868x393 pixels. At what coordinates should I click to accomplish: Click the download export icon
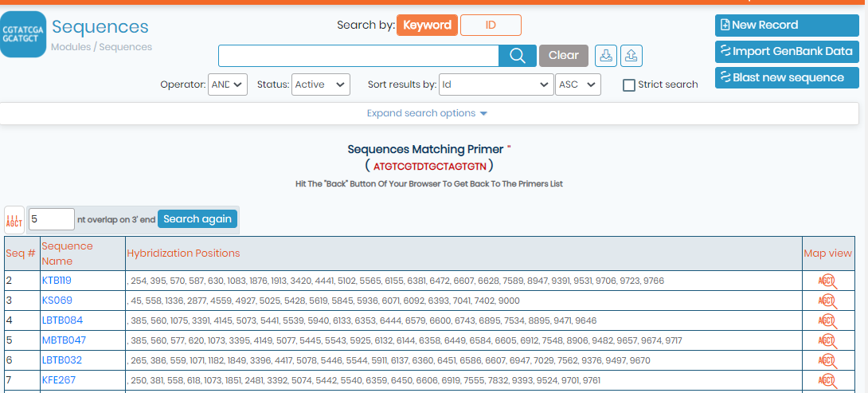[x=606, y=56]
